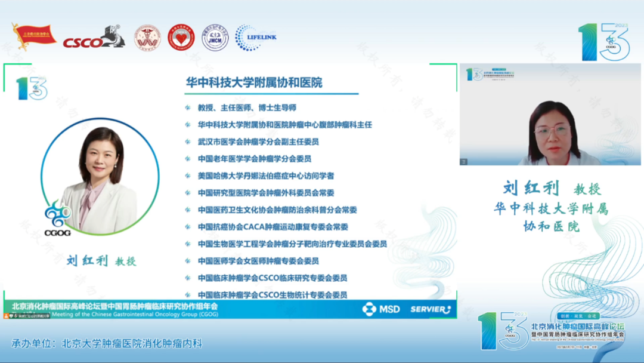644x363 pixels.
Task: Click the CGOG logo beside the portrait
Action: point(57,219)
